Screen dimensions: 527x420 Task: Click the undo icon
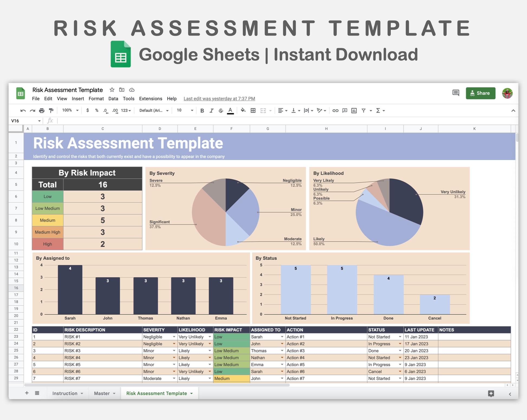point(23,110)
